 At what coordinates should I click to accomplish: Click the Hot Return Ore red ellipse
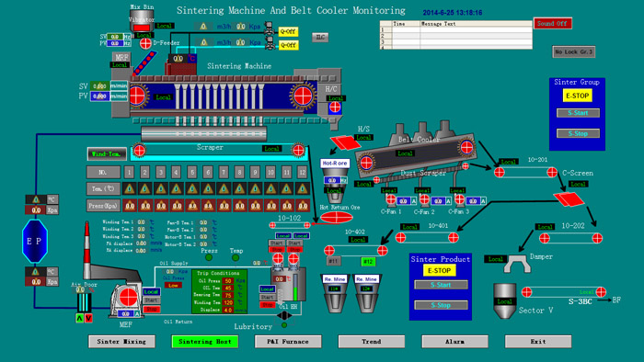[337, 217]
